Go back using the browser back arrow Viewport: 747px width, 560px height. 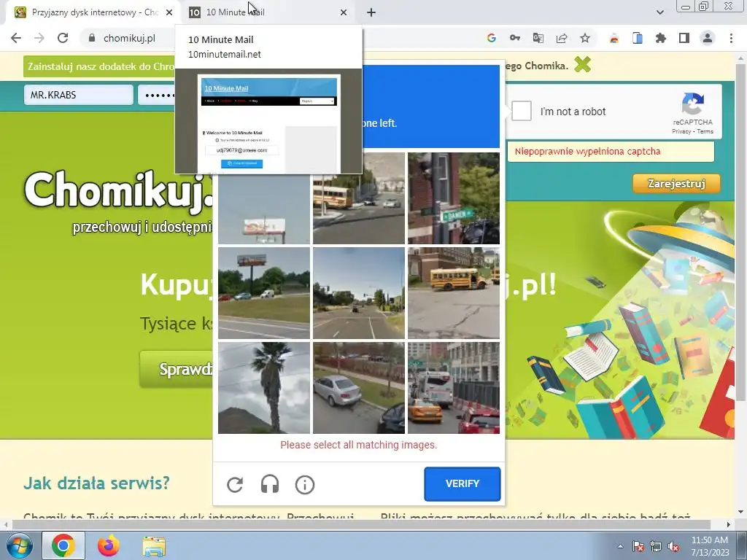[x=16, y=38]
